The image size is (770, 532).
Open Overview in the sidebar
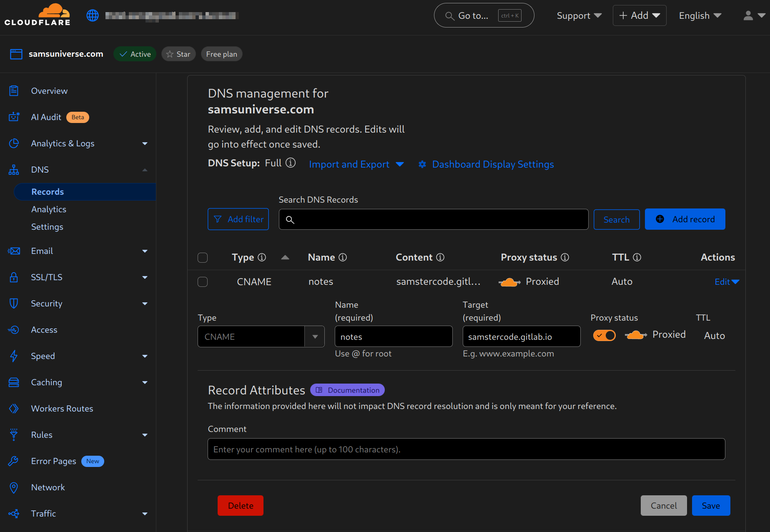(49, 91)
